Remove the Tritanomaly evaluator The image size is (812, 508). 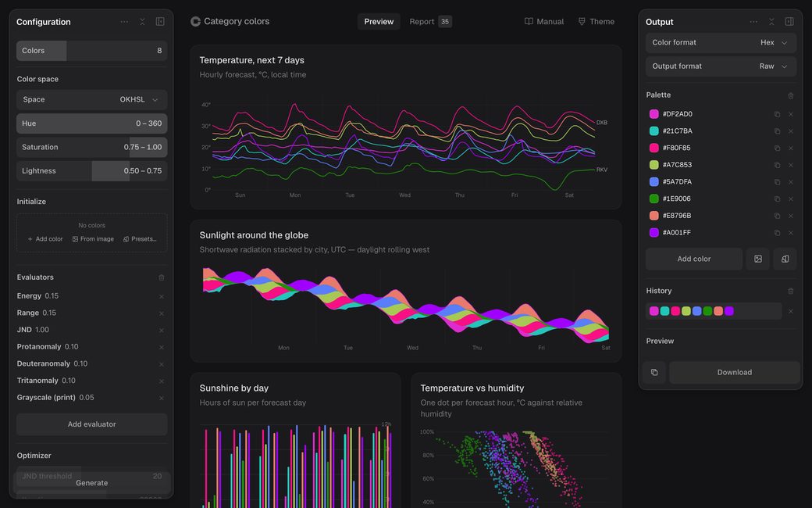(162, 381)
